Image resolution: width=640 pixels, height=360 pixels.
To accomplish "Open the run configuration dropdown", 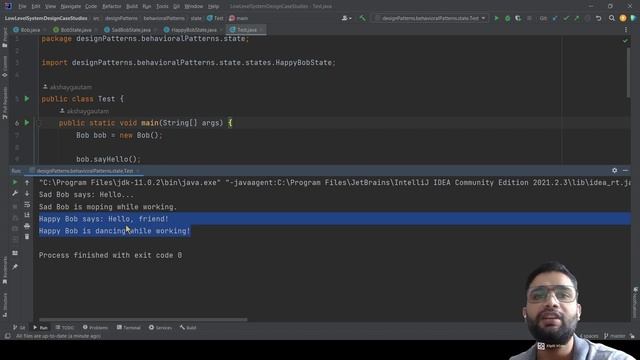I will [x=430, y=18].
